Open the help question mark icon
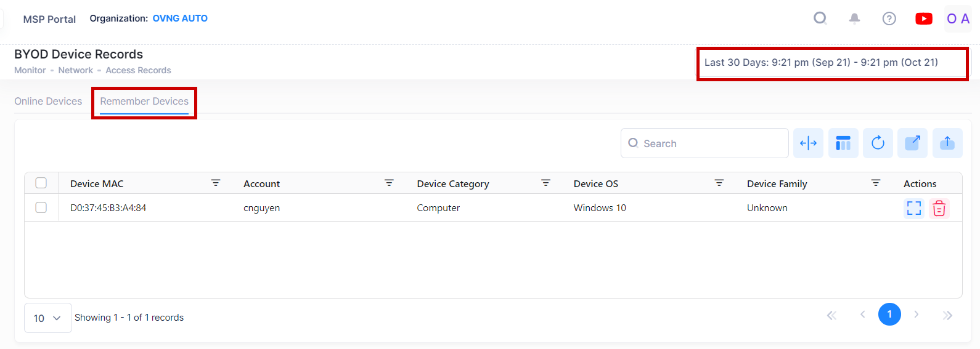 889,18
